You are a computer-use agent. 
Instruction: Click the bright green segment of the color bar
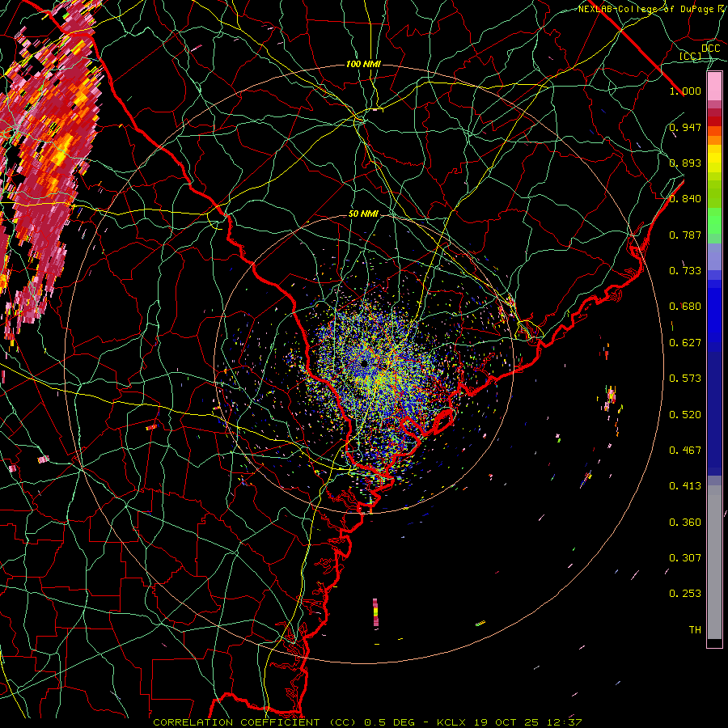pos(714,221)
